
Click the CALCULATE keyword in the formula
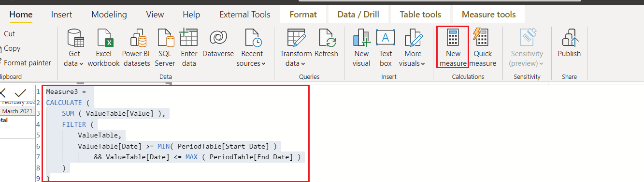click(x=64, y=103)
